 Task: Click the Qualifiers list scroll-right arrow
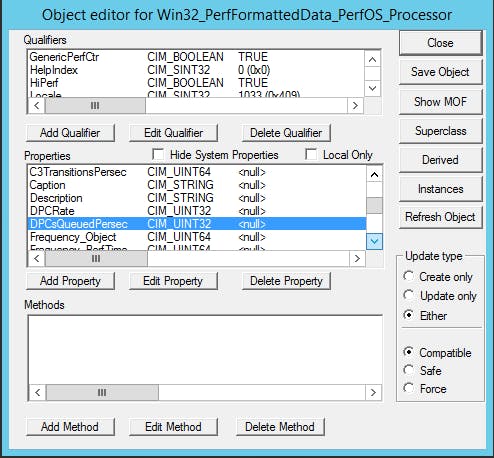[355, 106]
